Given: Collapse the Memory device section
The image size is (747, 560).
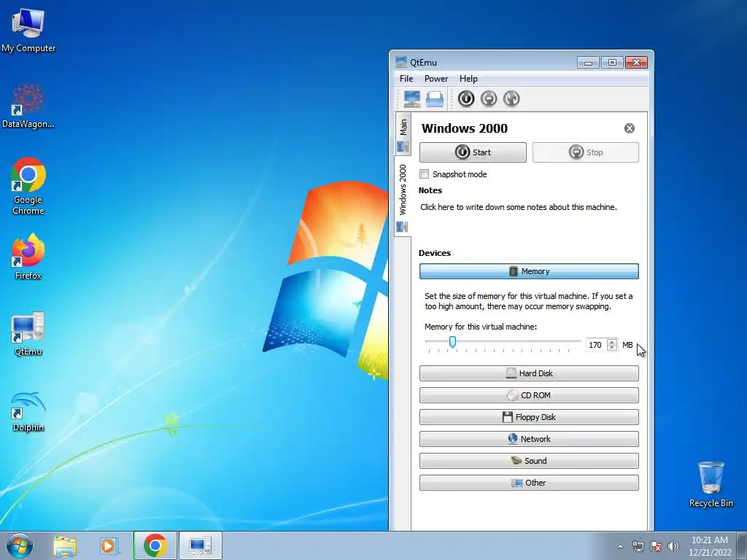Looking at the screenshot, I should [x=529, y=271].
